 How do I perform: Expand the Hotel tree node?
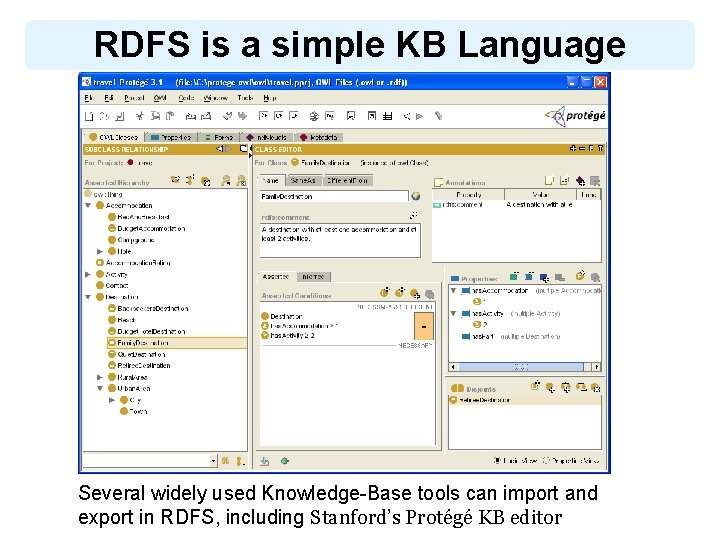pos(100,251)
